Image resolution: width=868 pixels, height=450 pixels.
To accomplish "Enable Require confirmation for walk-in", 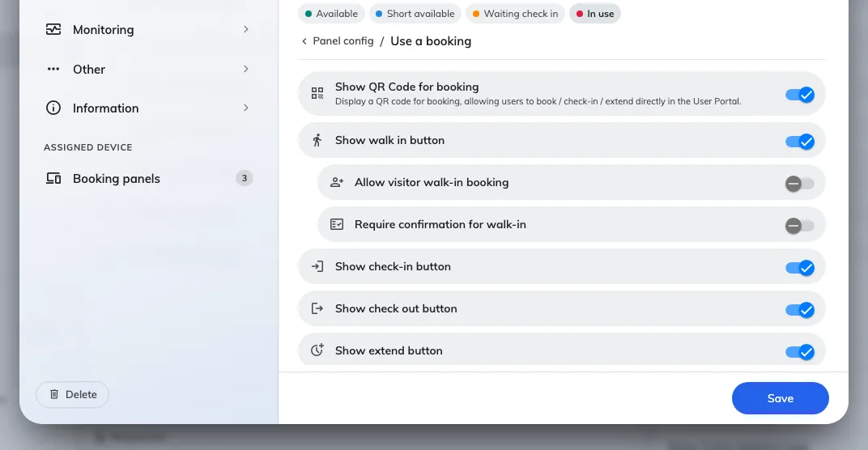I will 800,225.
